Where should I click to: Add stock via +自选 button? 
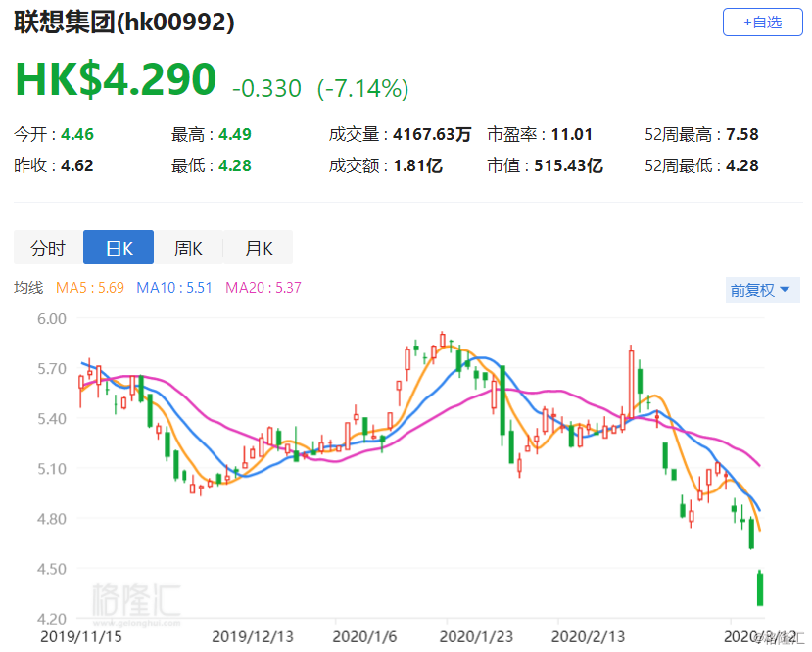762,23
